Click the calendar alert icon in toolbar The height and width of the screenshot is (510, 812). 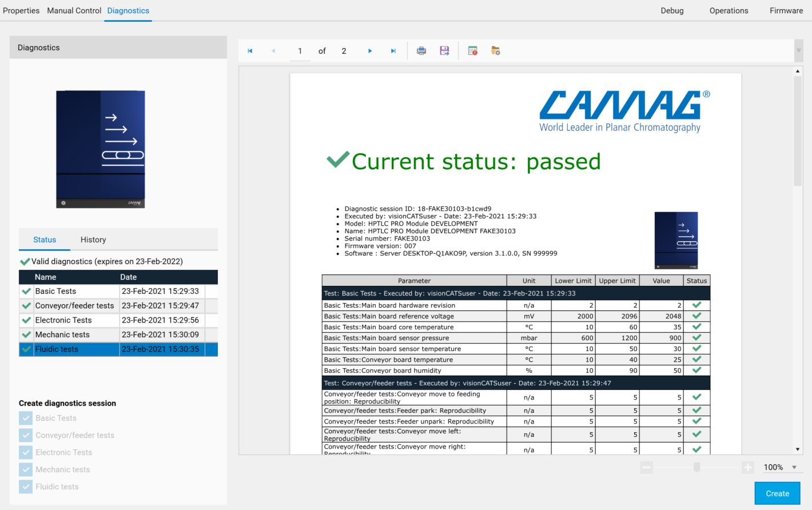tap(473, 51)
